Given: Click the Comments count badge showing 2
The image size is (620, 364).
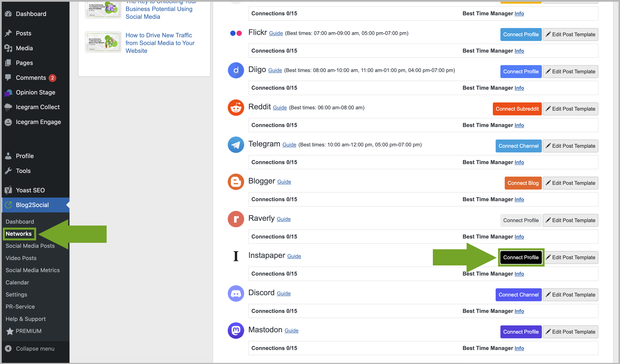Looking at the screenshot, I should pyautogui.click(x=52, y=78).
